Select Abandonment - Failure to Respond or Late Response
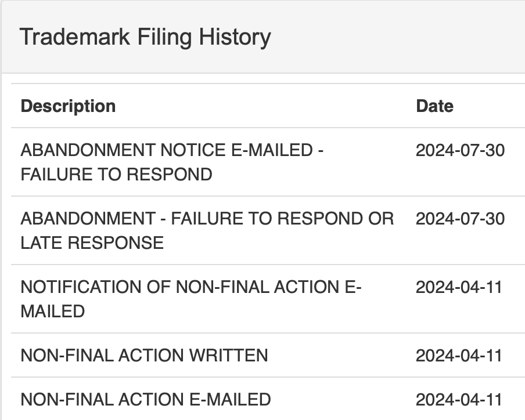Viewport: 525px width, 420px height. click(x=207, y=230)
